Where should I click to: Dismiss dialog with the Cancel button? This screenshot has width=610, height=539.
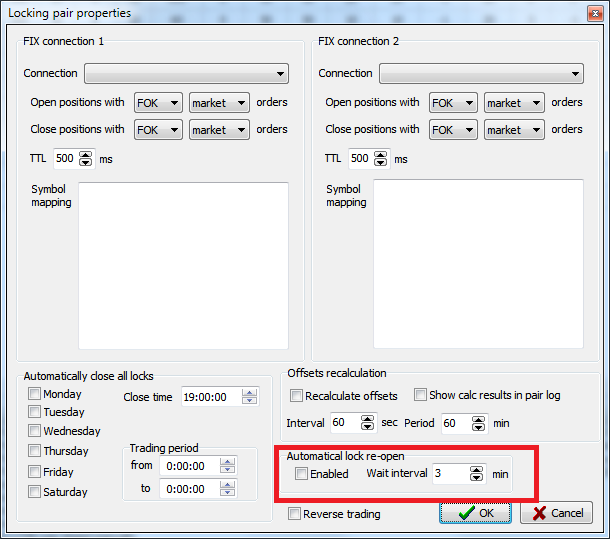(557, 513)
